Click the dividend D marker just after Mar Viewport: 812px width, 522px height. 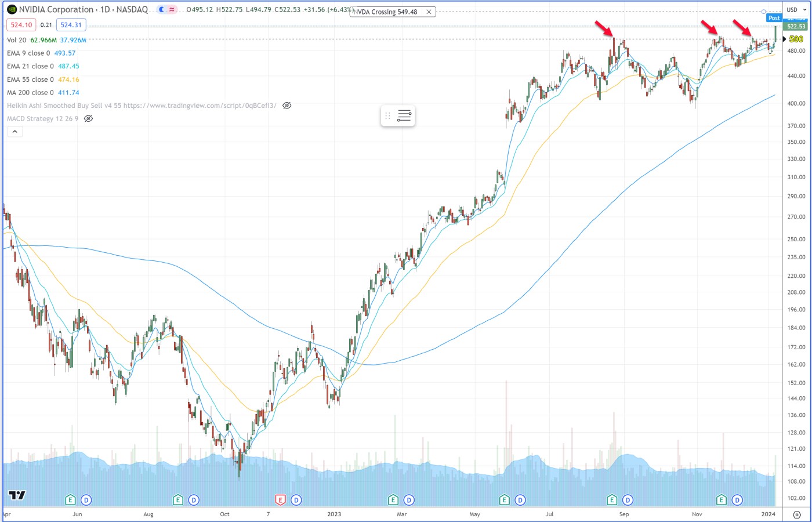(409, 499)
